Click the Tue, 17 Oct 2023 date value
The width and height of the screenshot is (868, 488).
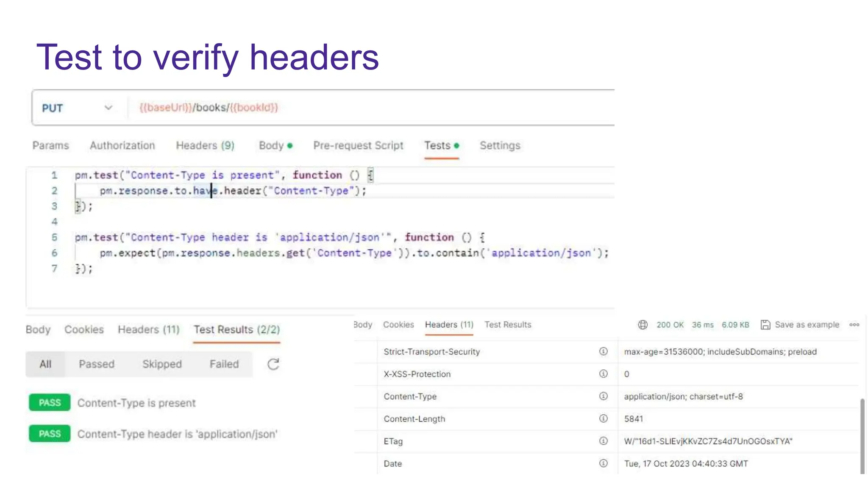(686, 463)
